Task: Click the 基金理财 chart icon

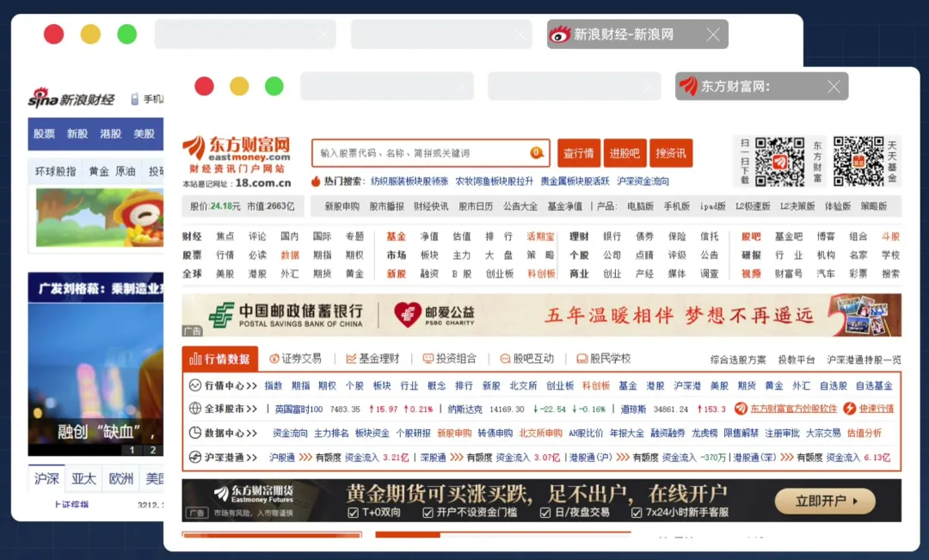Action: (x=351, y=359)
